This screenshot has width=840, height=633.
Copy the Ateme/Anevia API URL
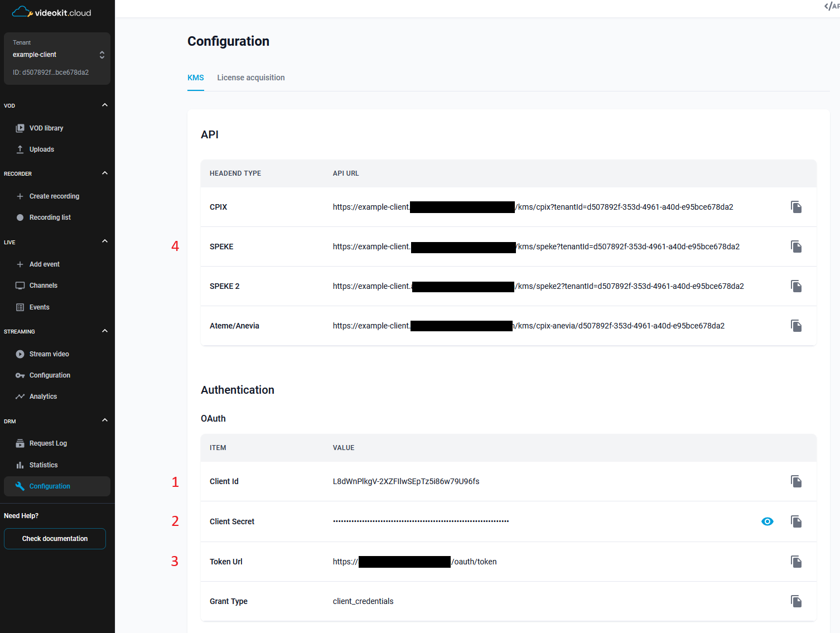[x=796, y=326]
